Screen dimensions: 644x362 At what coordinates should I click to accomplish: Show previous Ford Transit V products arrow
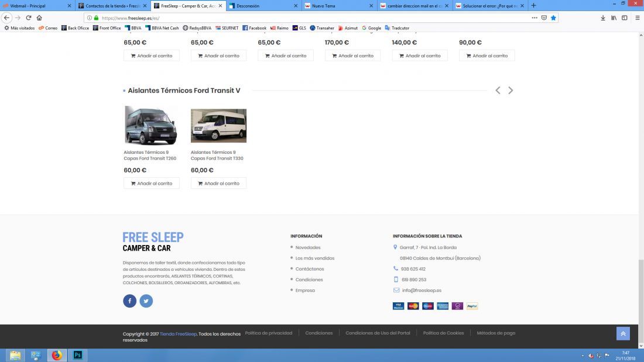click(x=498, y=90)
